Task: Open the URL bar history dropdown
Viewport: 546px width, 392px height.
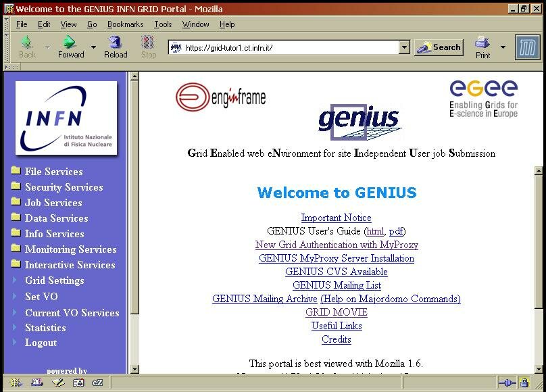Action: point(404,47)
